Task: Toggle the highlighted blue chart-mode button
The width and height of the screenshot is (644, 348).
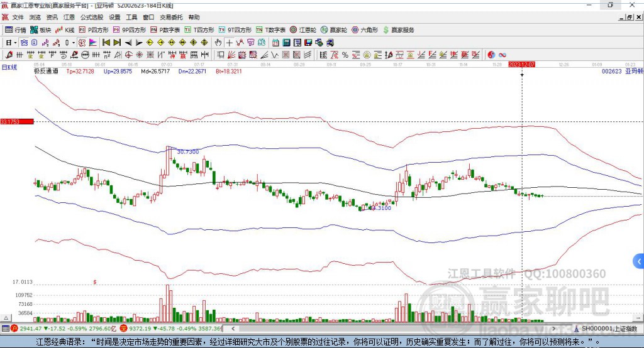Action: point(25,43)
